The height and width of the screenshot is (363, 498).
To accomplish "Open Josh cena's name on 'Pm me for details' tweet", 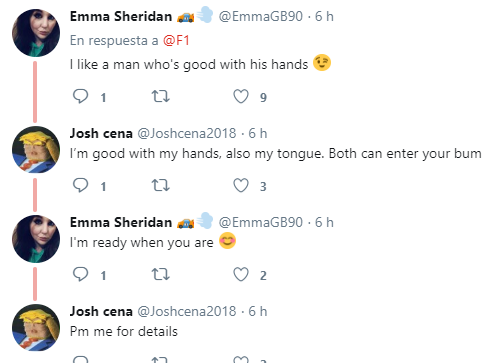I will 101,311.
